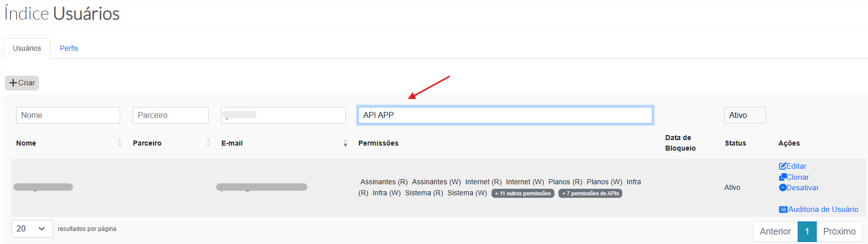Select the Usuários tab
868x244 pixels.
[27, 48]
